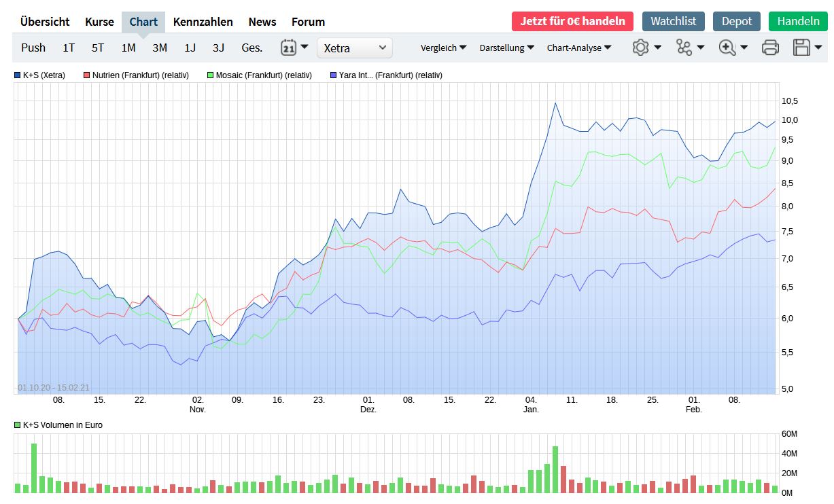The image size is (834, 504).
Task: Click legend label Mosaic (Frankfurt) (relativ)
Action: (264, 75)
